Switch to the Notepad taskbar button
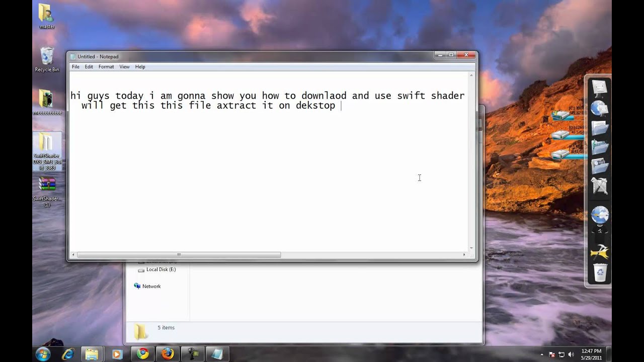 (x=217, y=354)
